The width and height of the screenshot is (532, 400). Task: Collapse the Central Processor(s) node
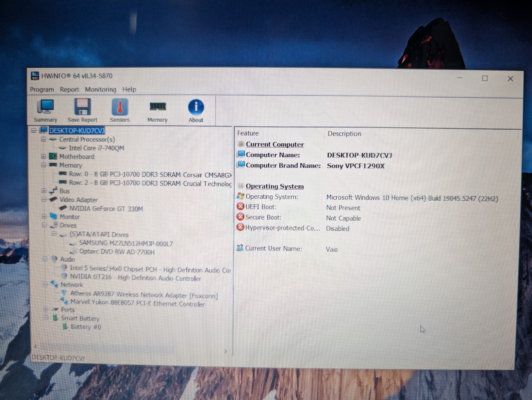[x=44, y=139]
